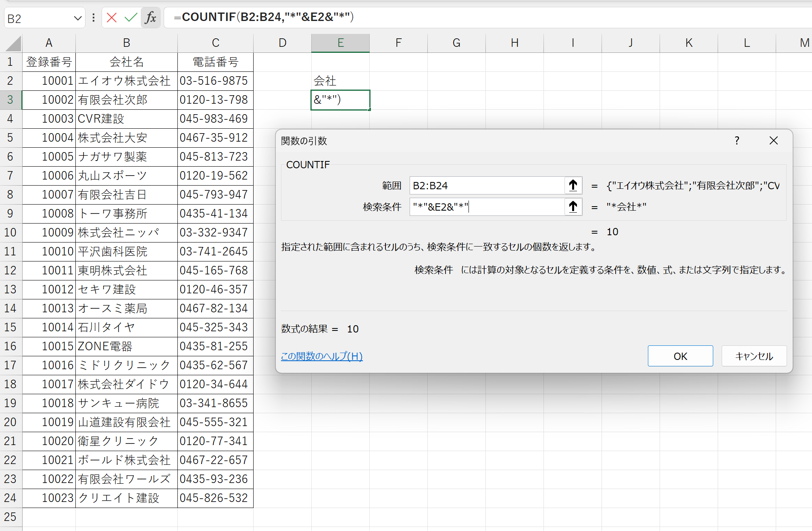Click cell 株式会社大安
The width and height of the screenshot is (812, 531).
pos(127,138)
